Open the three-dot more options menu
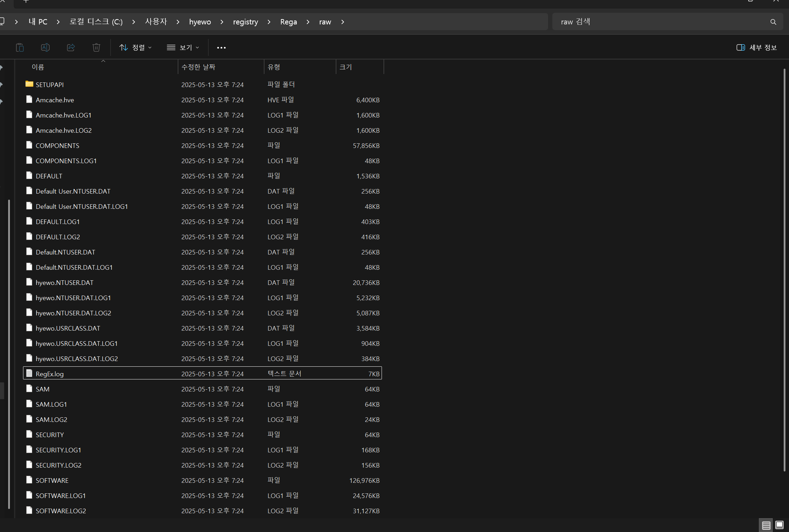The width and height of the screenshot is (789, 532). (x=221, y=48)
